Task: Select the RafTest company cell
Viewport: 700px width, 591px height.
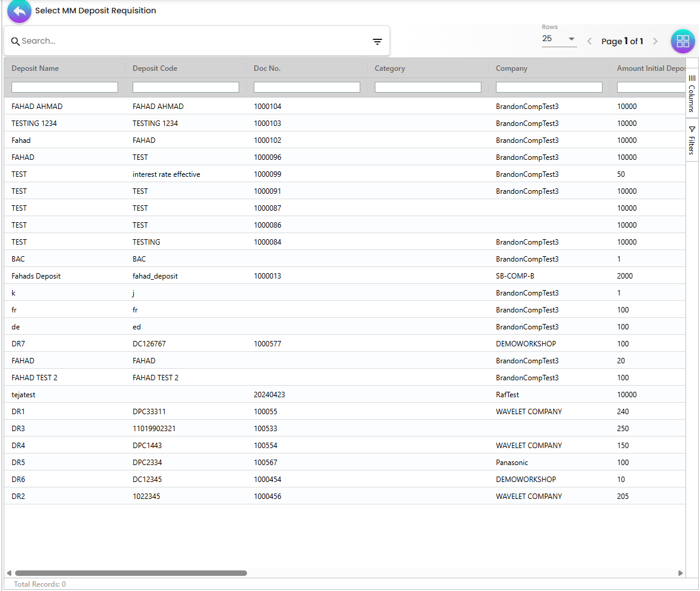Action: click(x=507, y=395)
